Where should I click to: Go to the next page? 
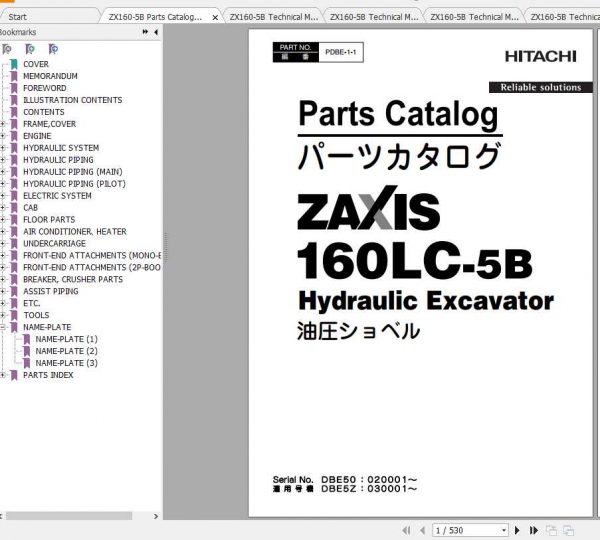coord(517,530)
